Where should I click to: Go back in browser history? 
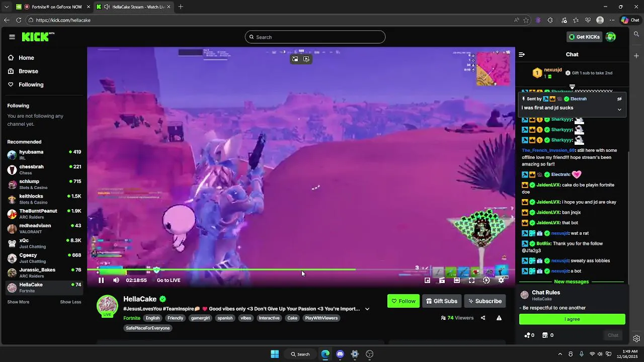tap(7, 20)
